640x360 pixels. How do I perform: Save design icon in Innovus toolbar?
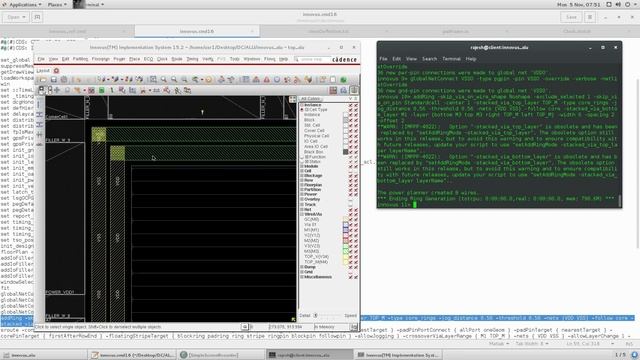coord(53,80)
